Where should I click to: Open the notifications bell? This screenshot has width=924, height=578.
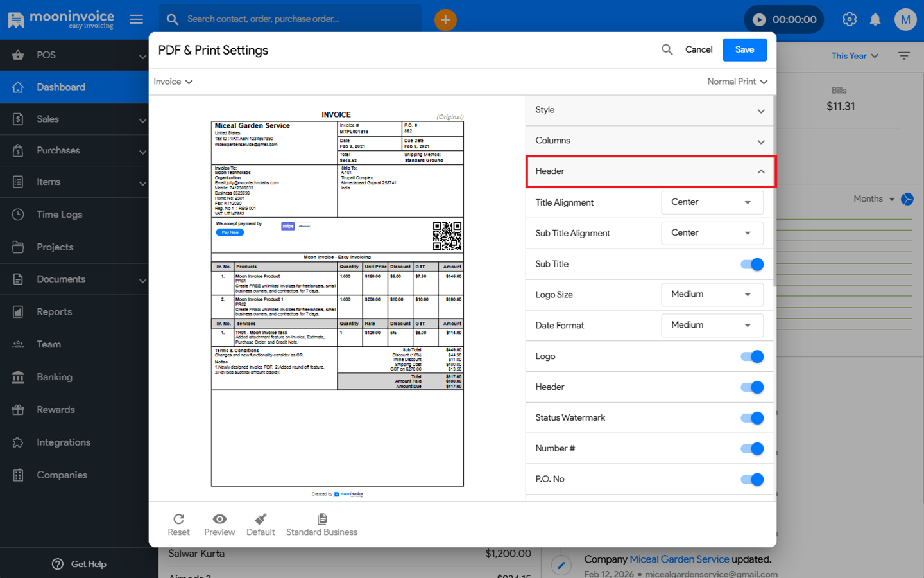[875, 19]
